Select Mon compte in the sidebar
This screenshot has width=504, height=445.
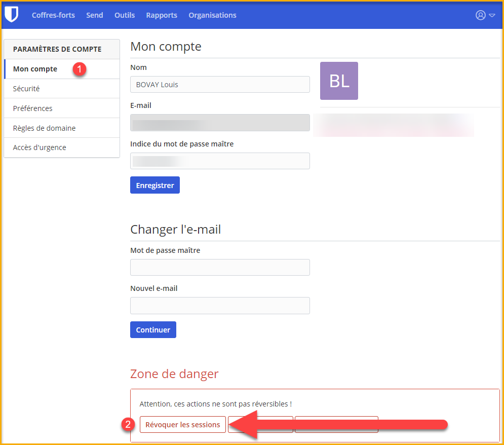click(x=35, y=69)
